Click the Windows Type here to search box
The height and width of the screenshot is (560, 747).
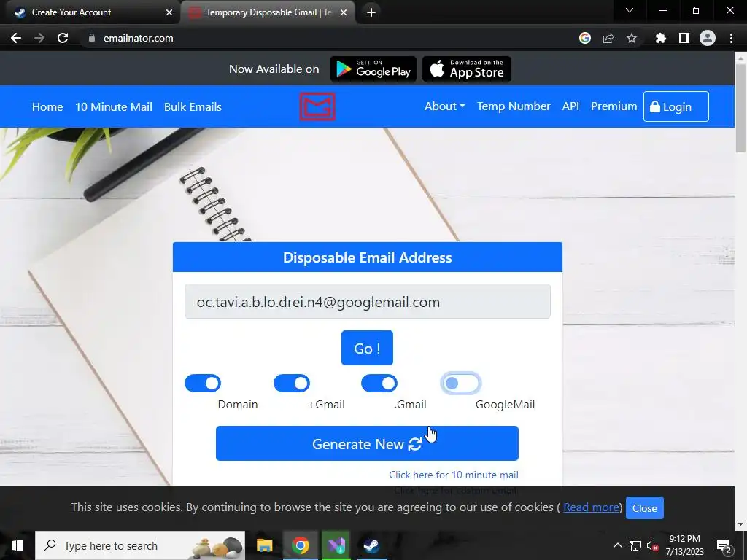tap(140, 545)
